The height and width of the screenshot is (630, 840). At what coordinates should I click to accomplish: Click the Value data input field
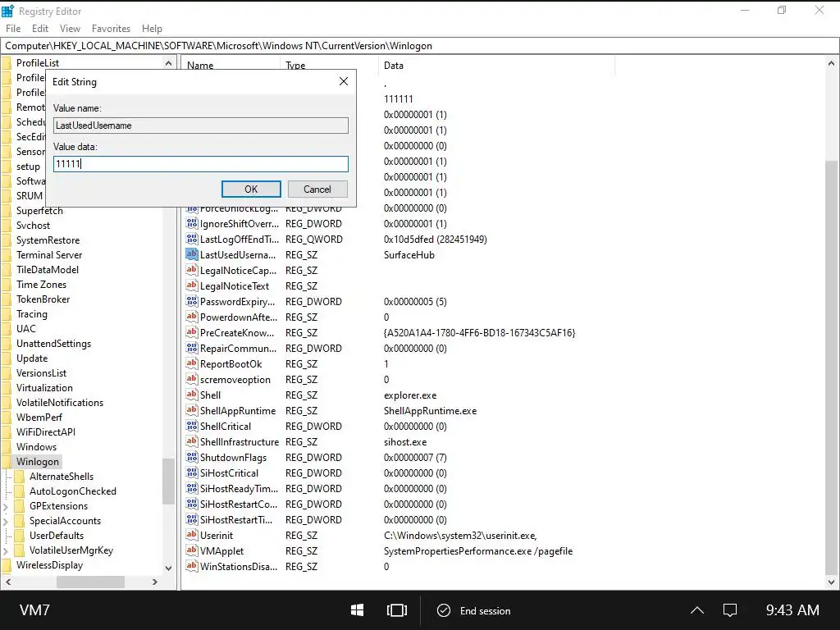[x=201, y=164]
